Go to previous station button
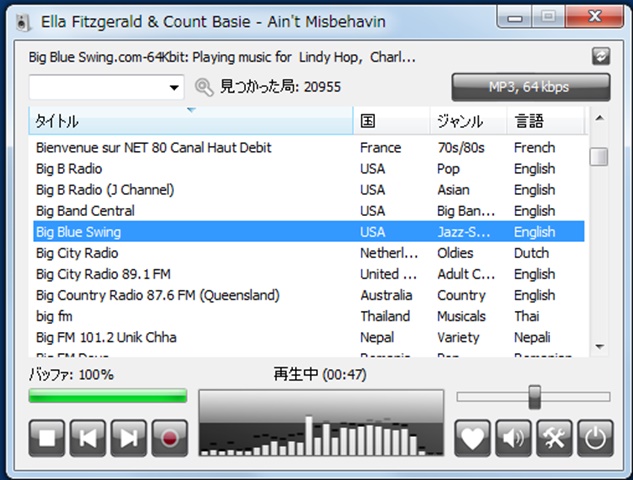Screen dimensions: 633x480 pos(88,438)
